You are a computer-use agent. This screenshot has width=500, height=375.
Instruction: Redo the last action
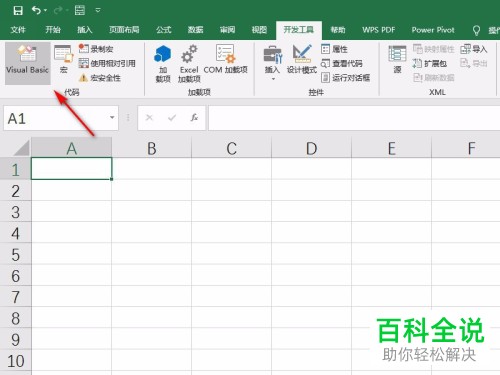[58, 10]
